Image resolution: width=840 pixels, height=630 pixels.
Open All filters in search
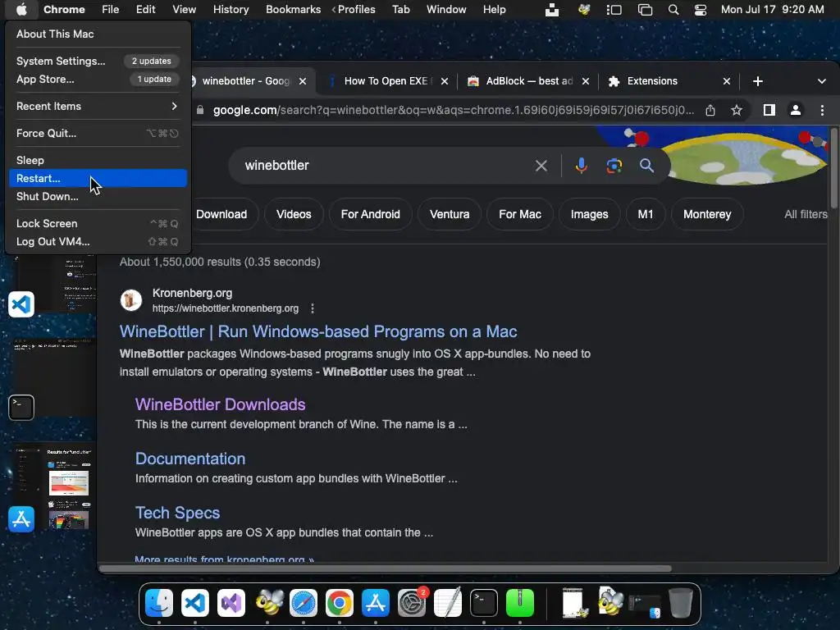pyautogui.click(x=806, y=214)
